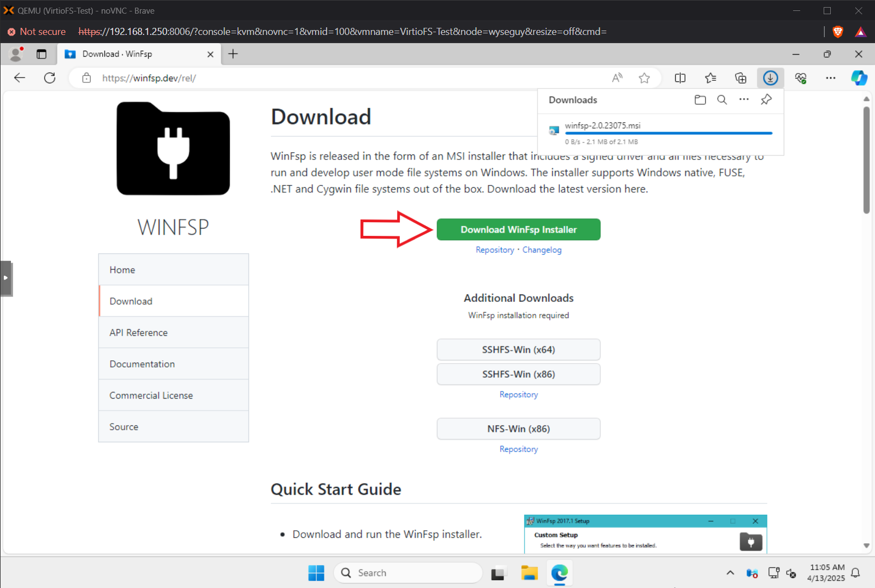Toggle the Edge Downloads toolbar button
875x588 pixels.
[771, 78]
